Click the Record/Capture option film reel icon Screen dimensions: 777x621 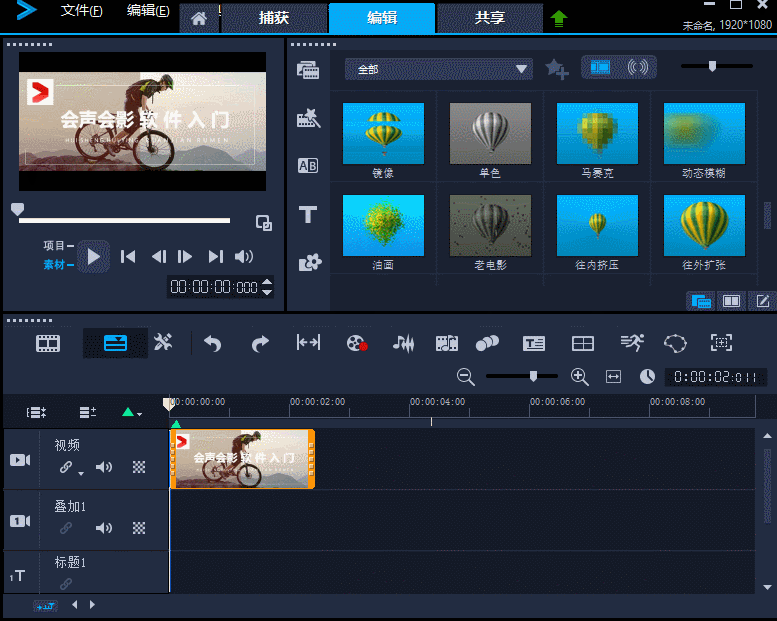[357, 343]
